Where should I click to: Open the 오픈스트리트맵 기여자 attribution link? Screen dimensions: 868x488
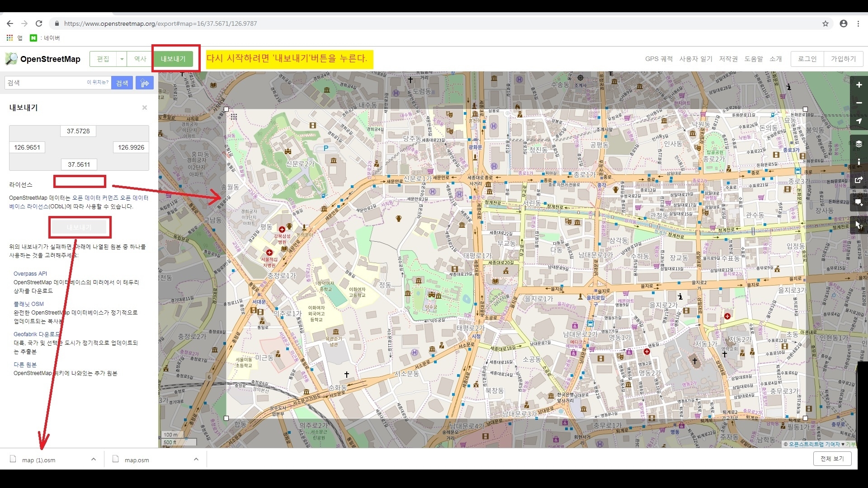[814, 445]
